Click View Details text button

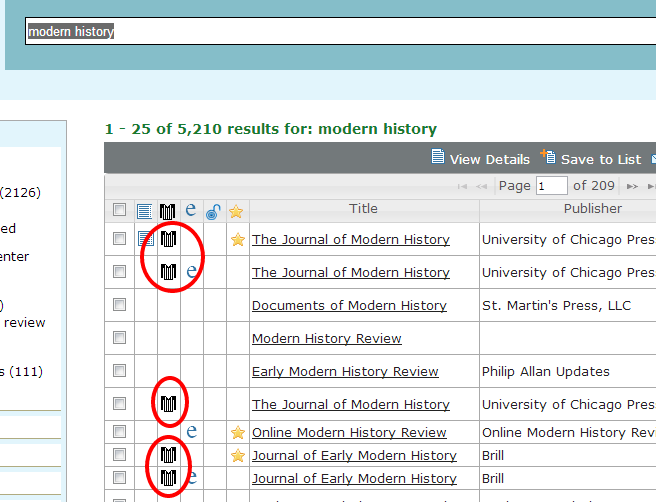pos(489,159)
